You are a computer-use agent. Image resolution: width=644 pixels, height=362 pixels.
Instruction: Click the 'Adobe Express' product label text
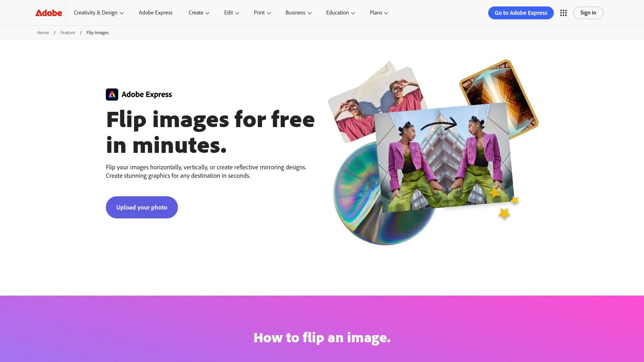[147, 95]
